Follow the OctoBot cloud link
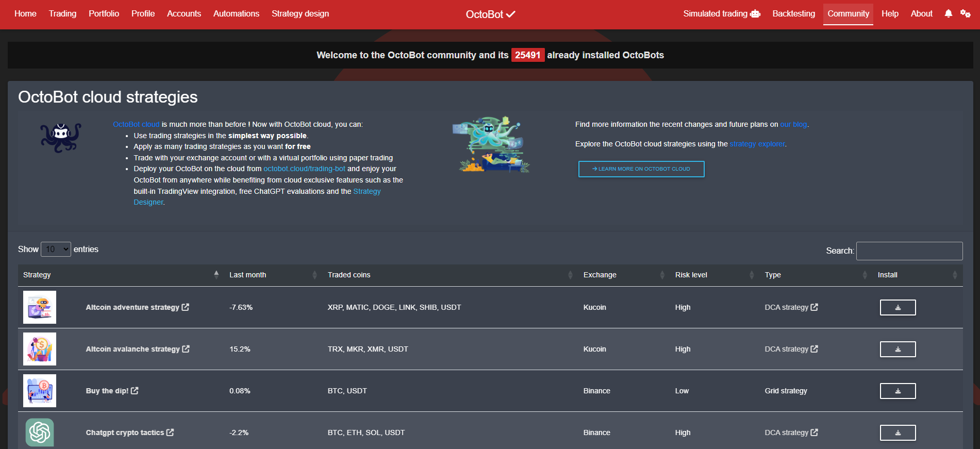 click(x=136, y=124)
